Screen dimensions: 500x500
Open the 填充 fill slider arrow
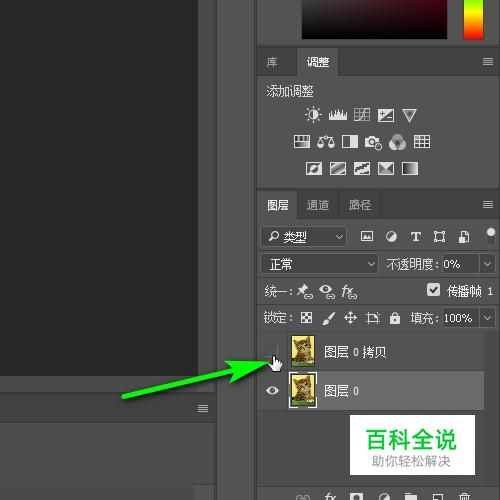click(x=487, y=318)
